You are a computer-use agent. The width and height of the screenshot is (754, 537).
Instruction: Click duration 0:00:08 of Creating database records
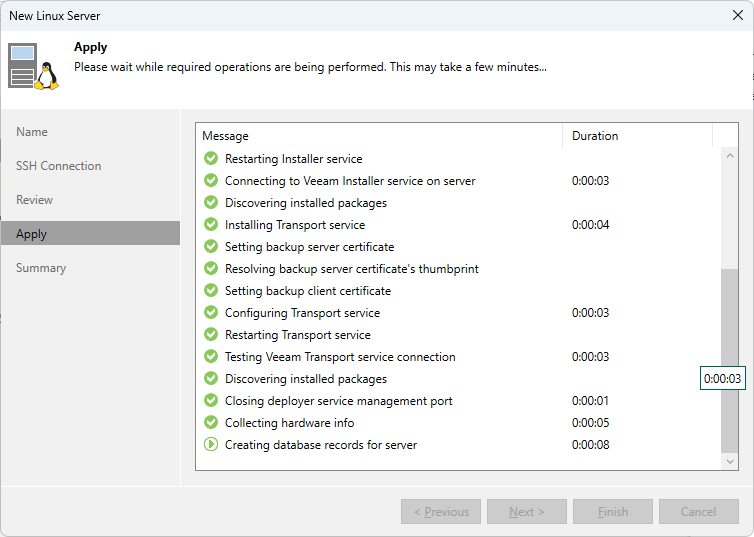pos(590,444)
